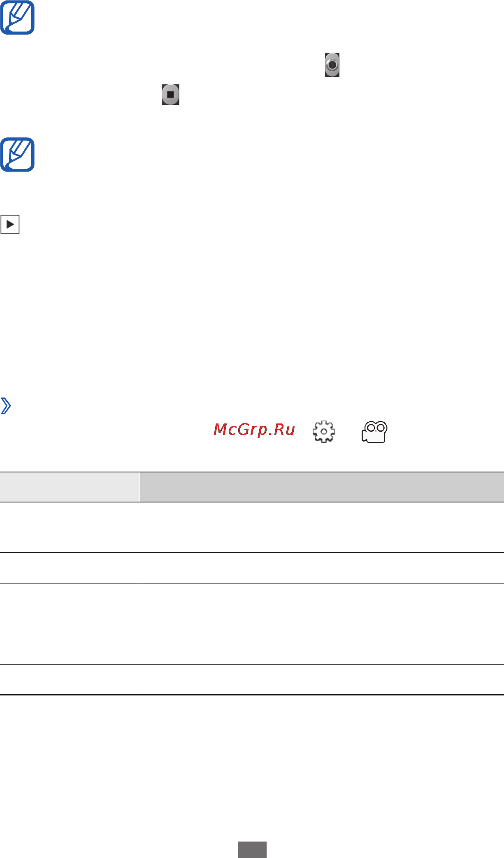Expand the blue double chevron marker
The width and height of the screenshot is (504, 858).
pos(6,406)
